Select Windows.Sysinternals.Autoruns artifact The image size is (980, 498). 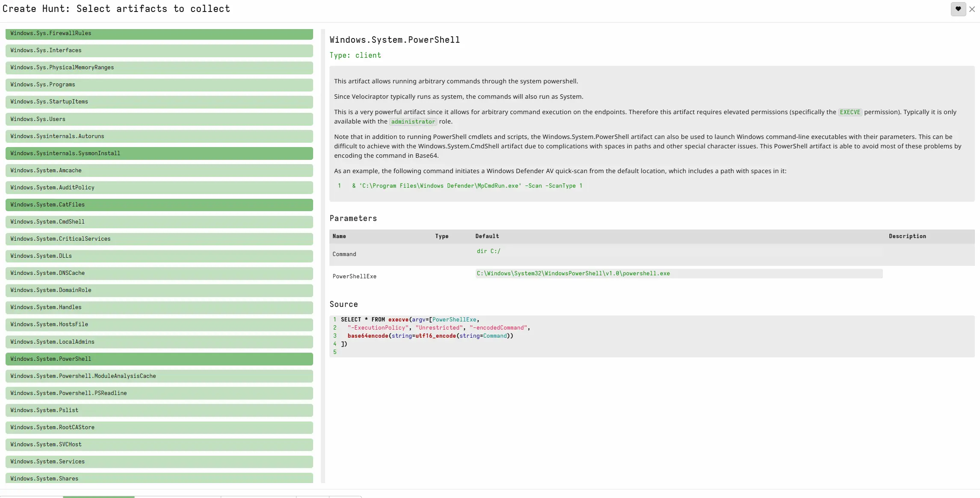tap(159, 136)
